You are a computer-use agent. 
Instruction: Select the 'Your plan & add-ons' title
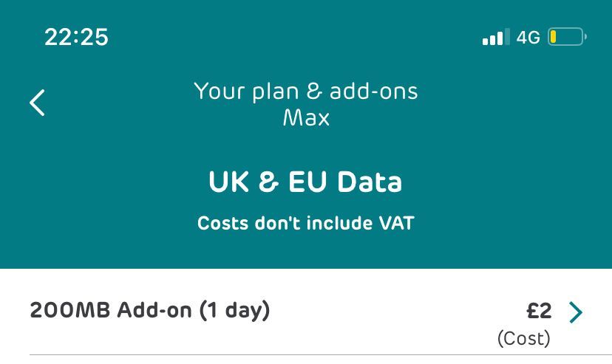[x=306, y=92]
